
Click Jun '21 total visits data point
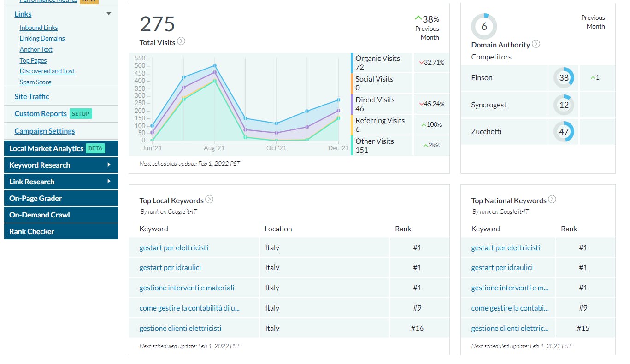pos(153,125)
